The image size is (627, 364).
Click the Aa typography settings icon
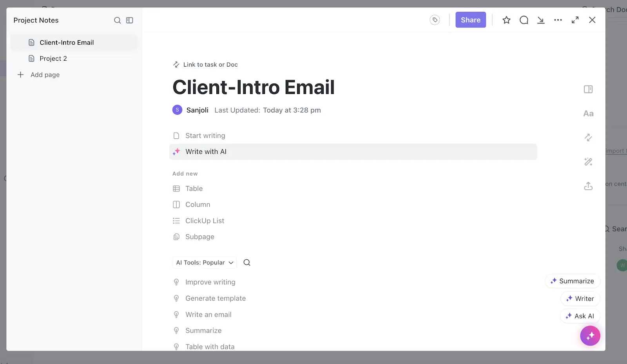pos(588,114)
